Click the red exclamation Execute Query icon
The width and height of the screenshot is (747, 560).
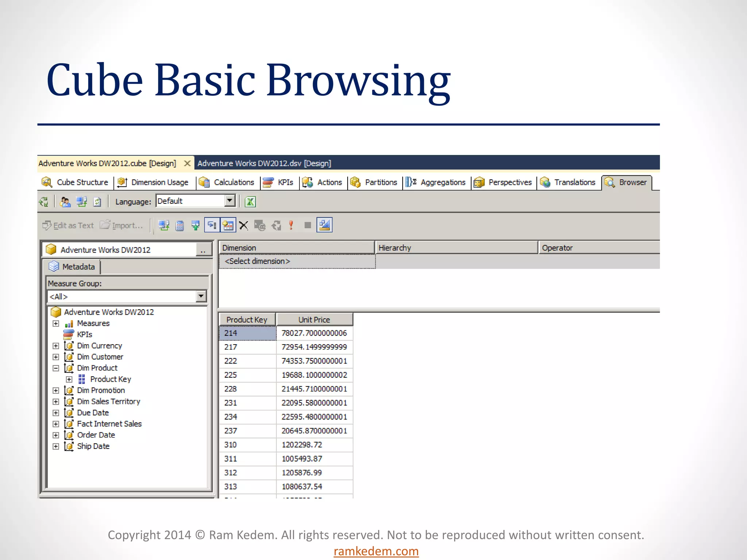(x=291, y=225)
